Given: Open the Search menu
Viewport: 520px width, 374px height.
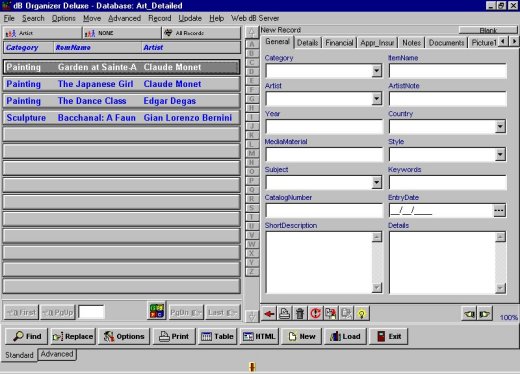Looking at the screenshot, I should (x=33, y=18).
